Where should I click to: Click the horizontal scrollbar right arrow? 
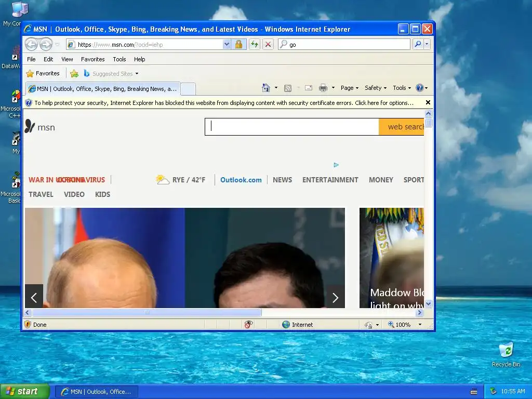(420, 312)
